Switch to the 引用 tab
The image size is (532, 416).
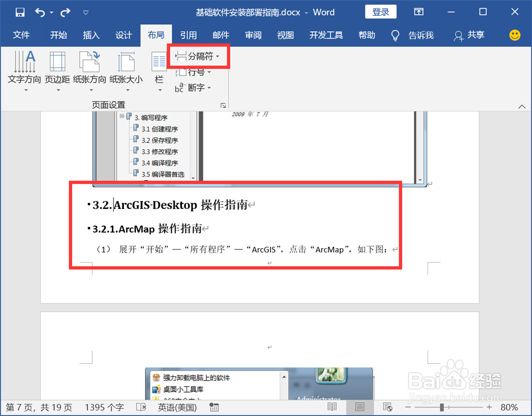click(188, 35)
